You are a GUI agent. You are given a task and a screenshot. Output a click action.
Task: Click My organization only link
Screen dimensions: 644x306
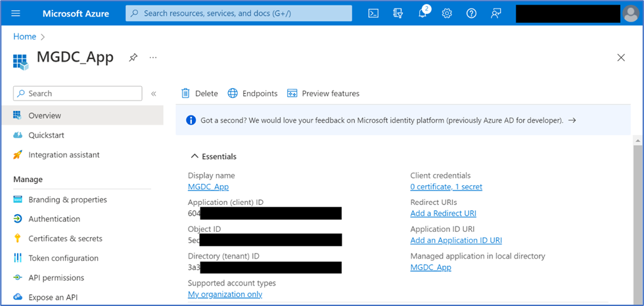[225, 295]
